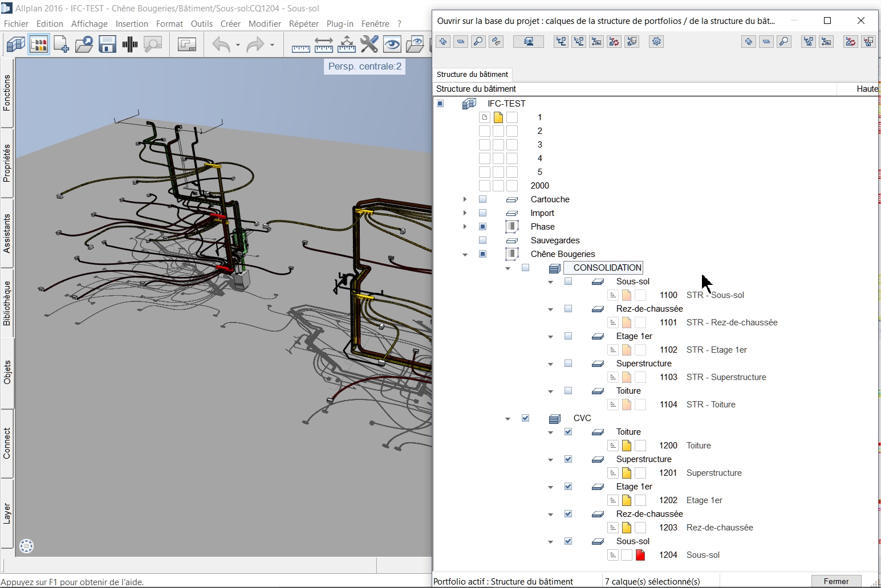Toggle the Sauvegardes checkbox
881x588 pixels.
pos(483,240)
